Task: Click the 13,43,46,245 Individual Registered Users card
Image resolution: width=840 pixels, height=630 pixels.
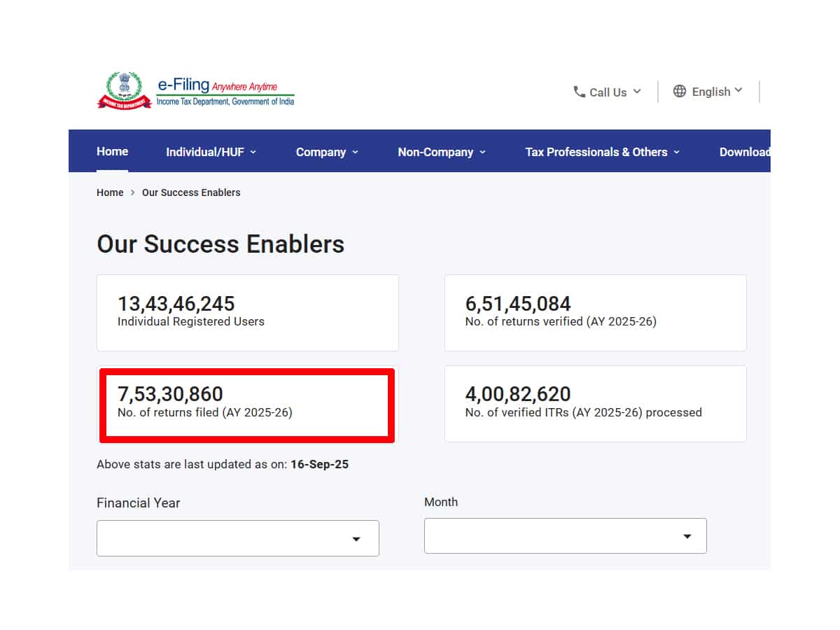Action: 248,313
